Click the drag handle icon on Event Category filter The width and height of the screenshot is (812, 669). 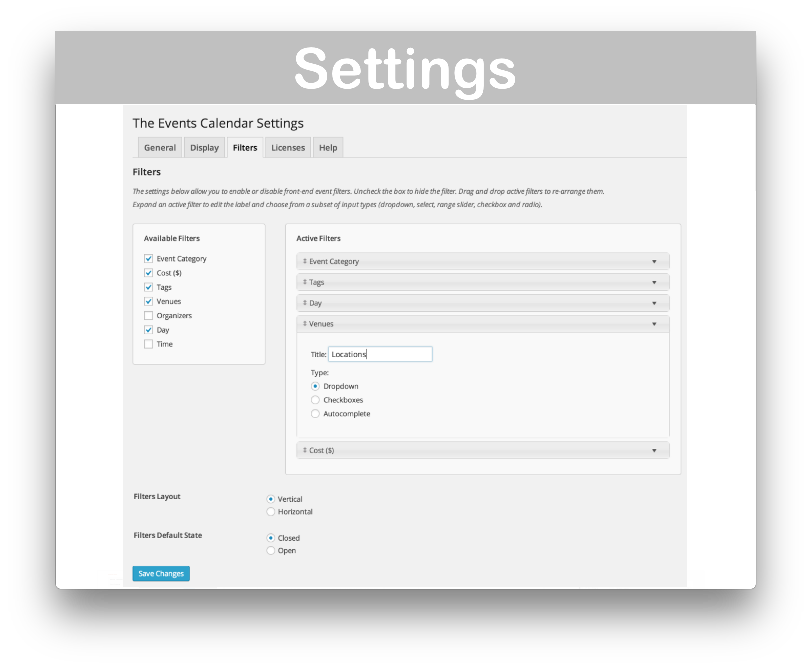(x=305, y=261)
